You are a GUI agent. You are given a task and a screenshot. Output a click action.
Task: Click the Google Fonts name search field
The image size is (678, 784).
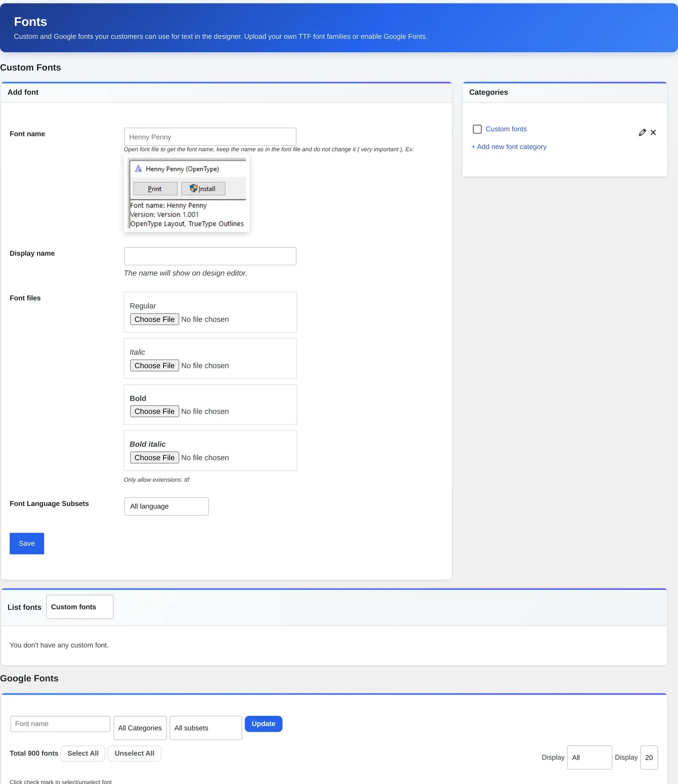(x=60, y=724)
